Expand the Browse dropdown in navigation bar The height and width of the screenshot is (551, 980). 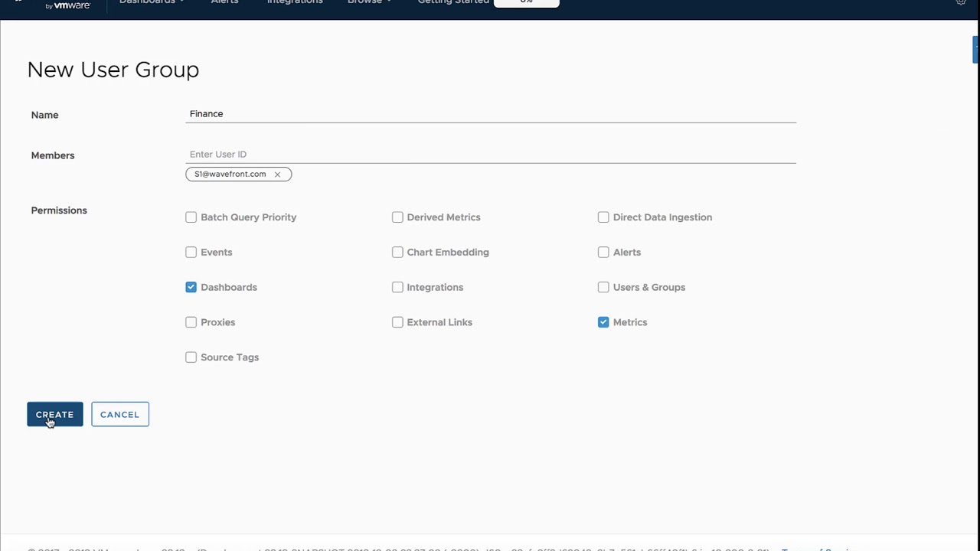369,2
